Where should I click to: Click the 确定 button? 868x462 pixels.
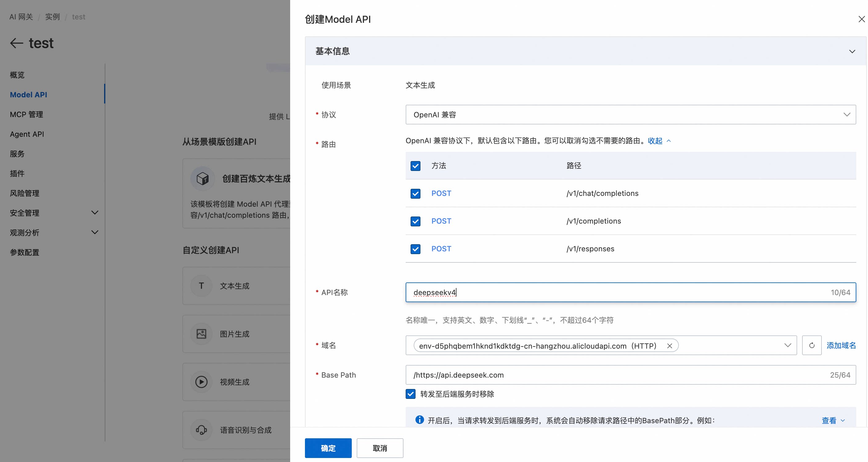(x=328, y=448)
